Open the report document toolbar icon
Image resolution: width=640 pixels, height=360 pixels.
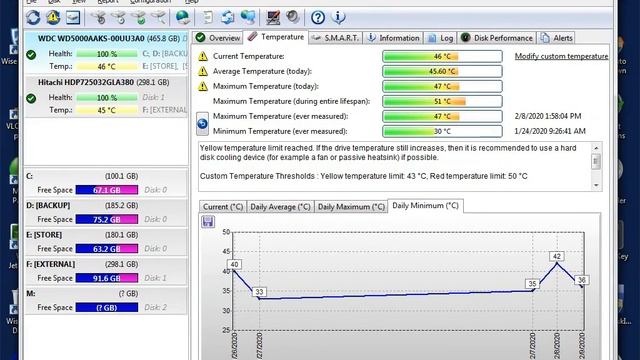click(208, 18)
